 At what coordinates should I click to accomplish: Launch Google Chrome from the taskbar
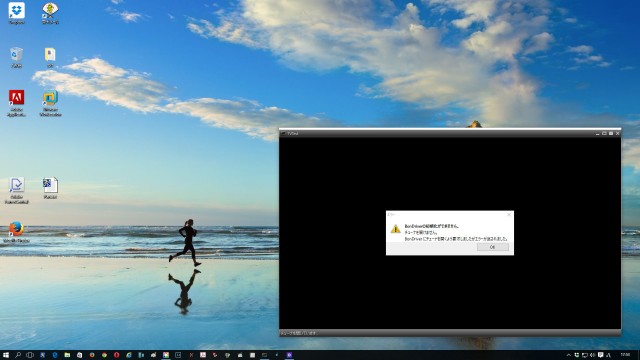(x=104, y=355)
